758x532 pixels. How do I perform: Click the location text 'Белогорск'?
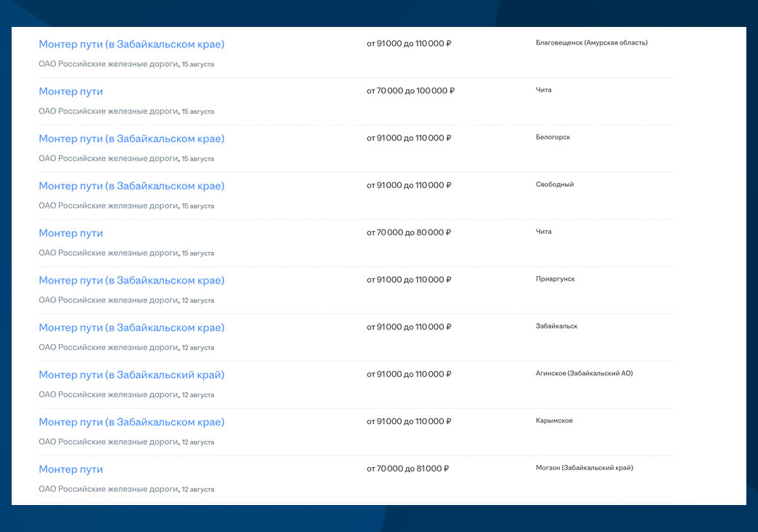point(552,137)
